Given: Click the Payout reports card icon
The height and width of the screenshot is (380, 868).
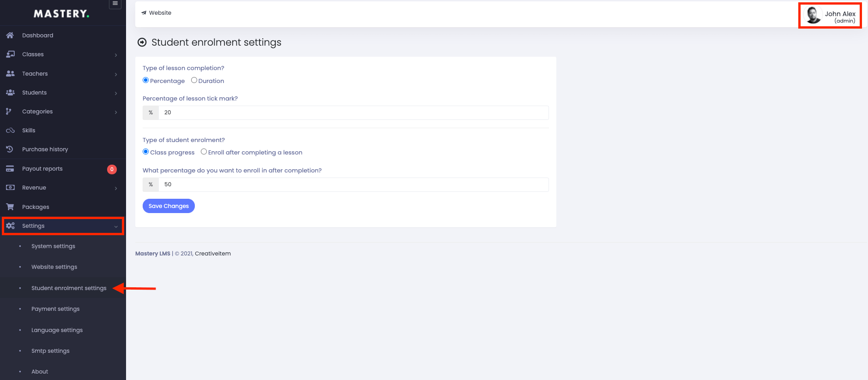Looking at the screenshot, I should [10, 169].
